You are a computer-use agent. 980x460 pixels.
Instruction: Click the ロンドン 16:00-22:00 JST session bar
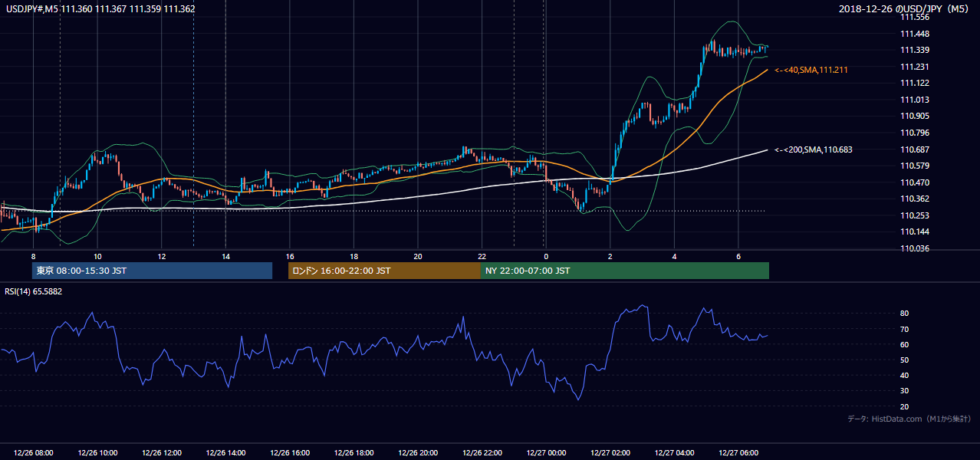pos(384,271)
